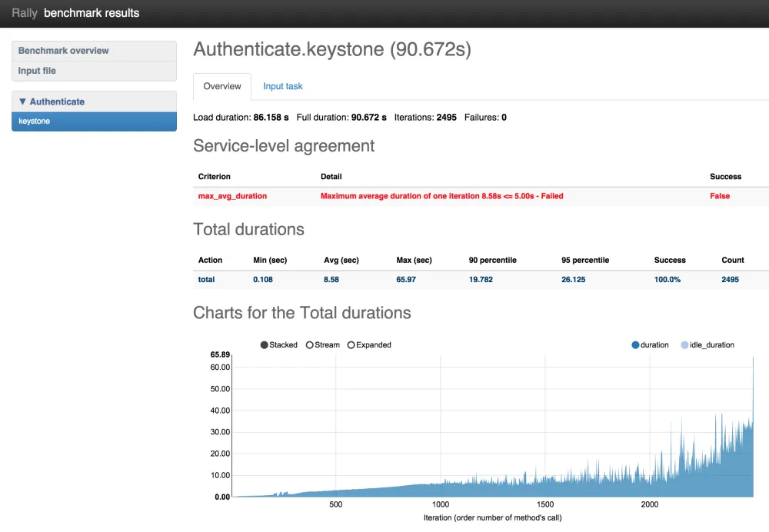Viewport: 769px width, 532px height.
Task: Select the keystone scenario in sidebar
Action: point(35,121)
